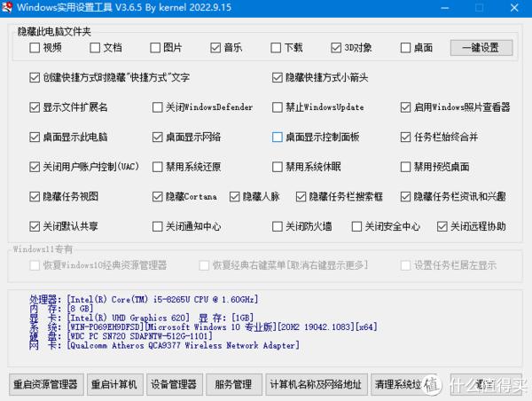Check 桌面显示控制面板 option

click(x=278, y=138)
